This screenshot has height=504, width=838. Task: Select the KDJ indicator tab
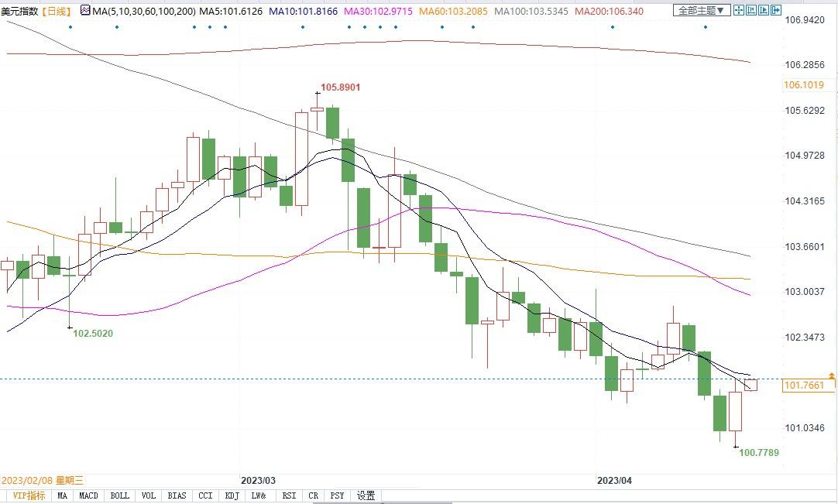pyautogui.click(x=232, y=495)
